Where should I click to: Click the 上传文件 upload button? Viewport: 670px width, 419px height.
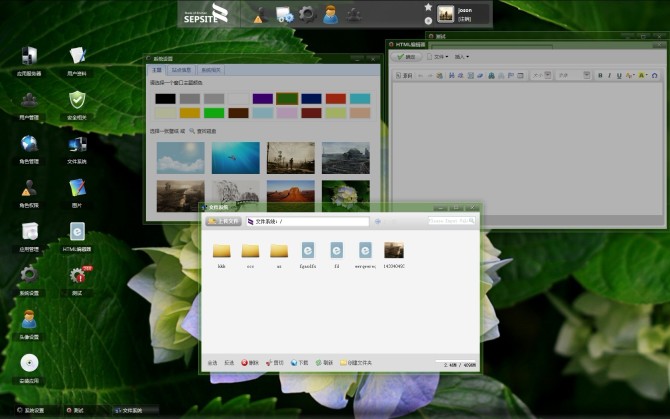click(x=225, y=221)
